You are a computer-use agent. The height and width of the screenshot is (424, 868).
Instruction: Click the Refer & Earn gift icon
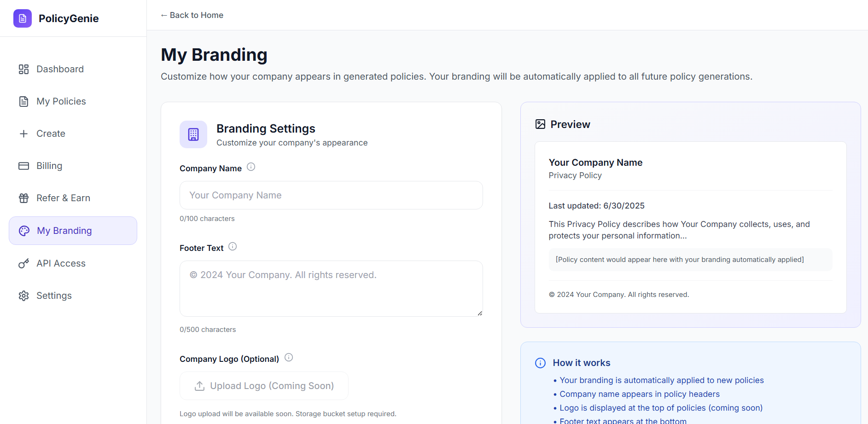point(24,198)
